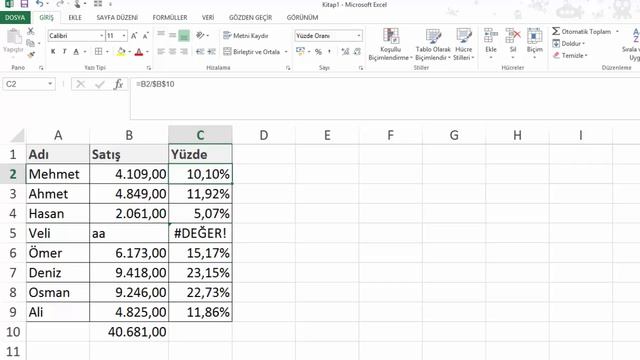Click the red font color A
640x360 pixels.
pyautogui.click(x=139, y=51)
